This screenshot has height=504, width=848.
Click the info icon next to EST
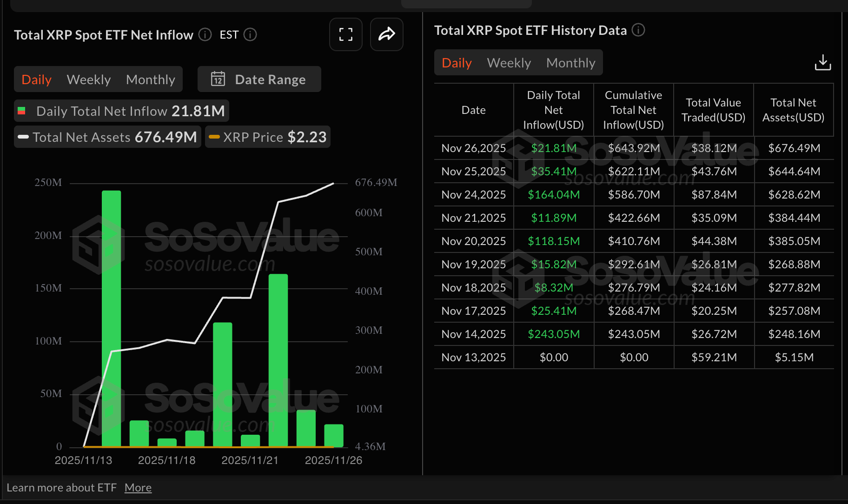[250, 34]
